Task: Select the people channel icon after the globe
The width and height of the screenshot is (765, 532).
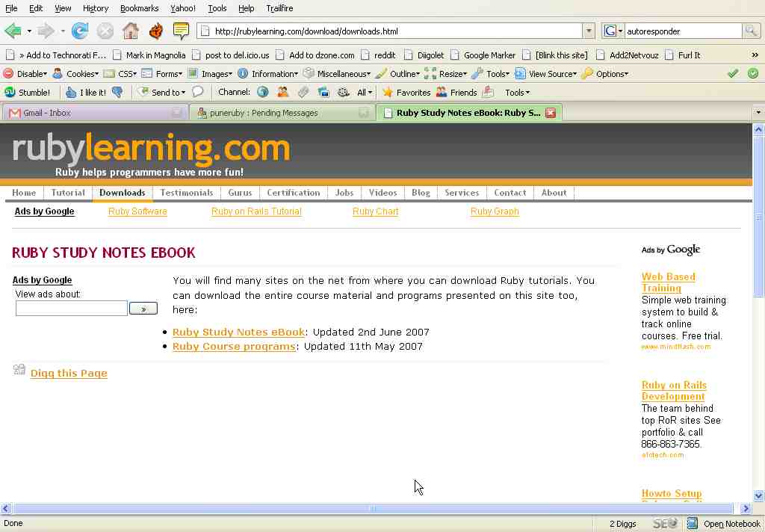Action: (282, 92)
